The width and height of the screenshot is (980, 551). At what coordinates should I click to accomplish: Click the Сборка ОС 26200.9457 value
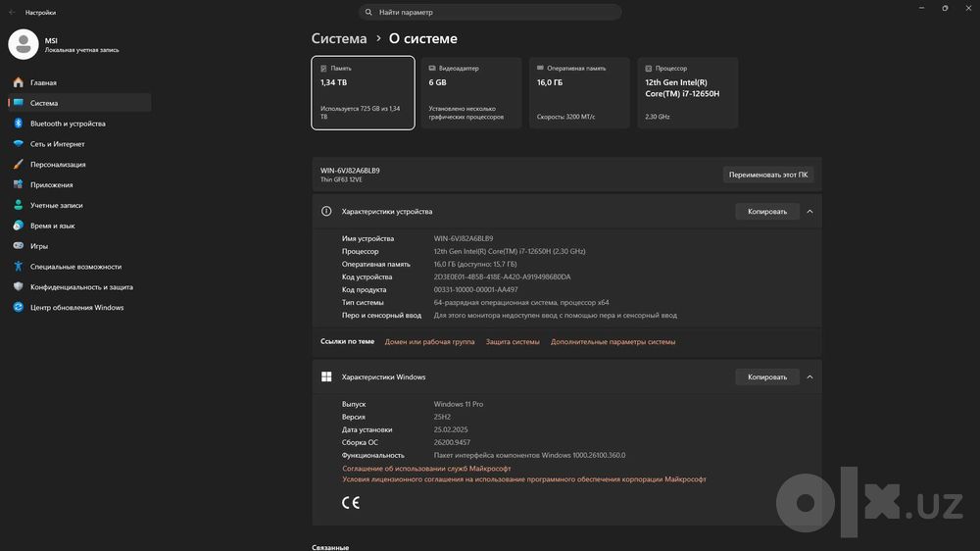coord(452,443)
